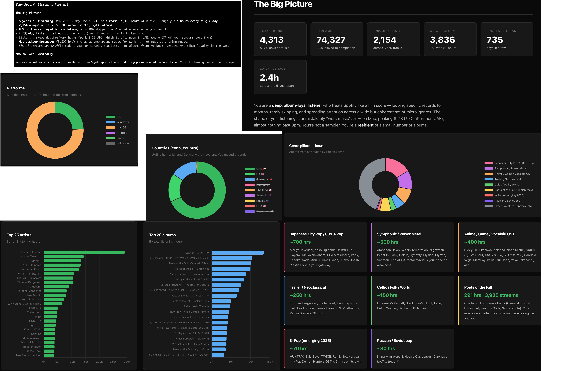Click the Poets of the Fall - Ultraviolet bar
The image size is (588, 371).
pos(231,269)
